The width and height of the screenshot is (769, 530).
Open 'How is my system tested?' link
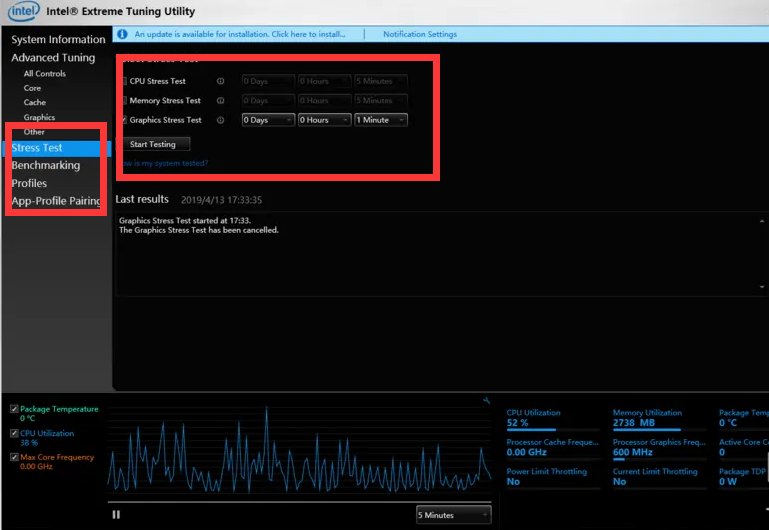point(165,163)
